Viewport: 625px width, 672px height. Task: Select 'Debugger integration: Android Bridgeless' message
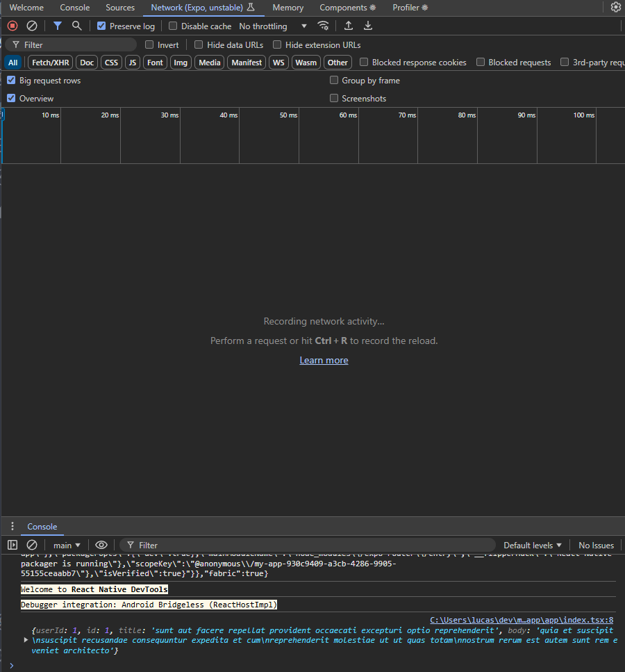(149, 605)
